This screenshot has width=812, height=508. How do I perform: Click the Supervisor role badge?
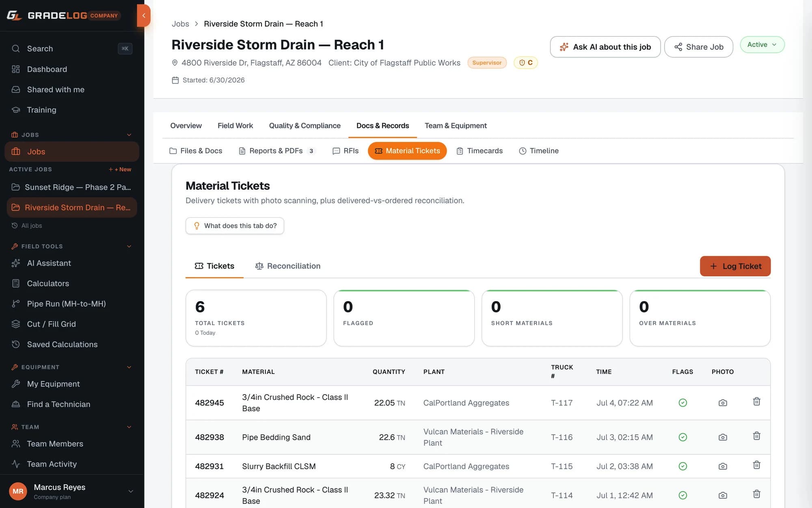(x=487, y=63)
